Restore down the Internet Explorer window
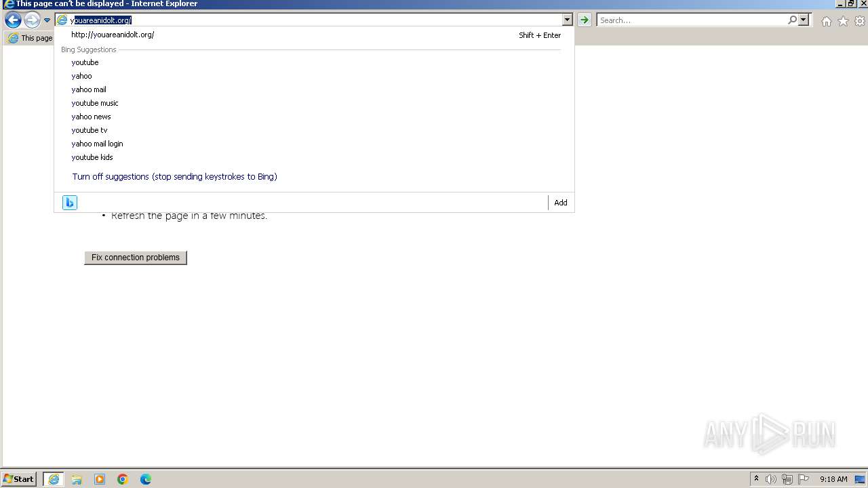Image resolution: width=868 pixels, height=488 pixels. click(x=852, y=3)
